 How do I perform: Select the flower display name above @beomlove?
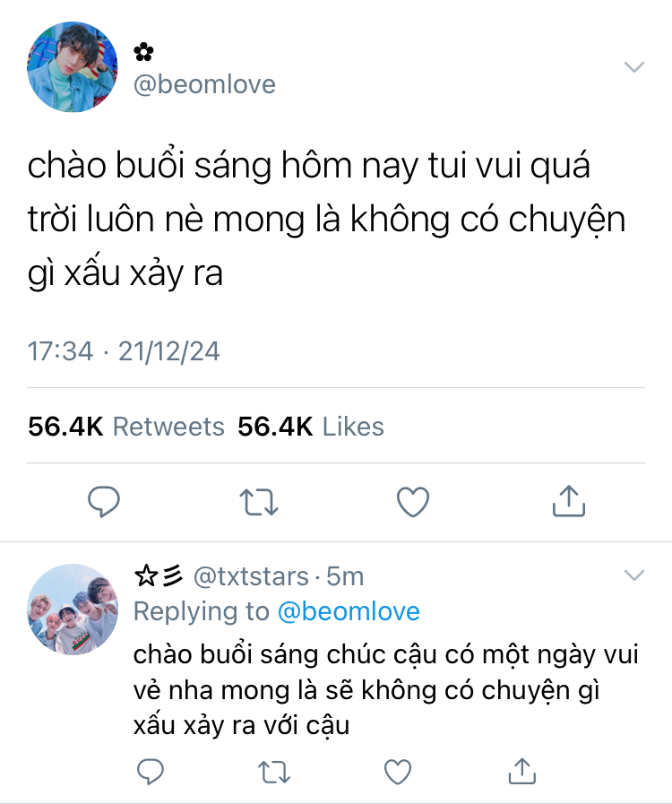(143, 52)
